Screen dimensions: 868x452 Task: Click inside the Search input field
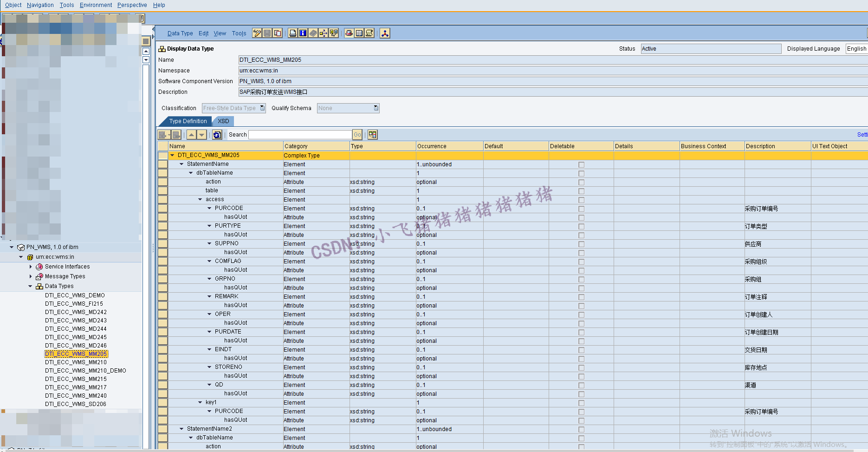click(299, 134)
